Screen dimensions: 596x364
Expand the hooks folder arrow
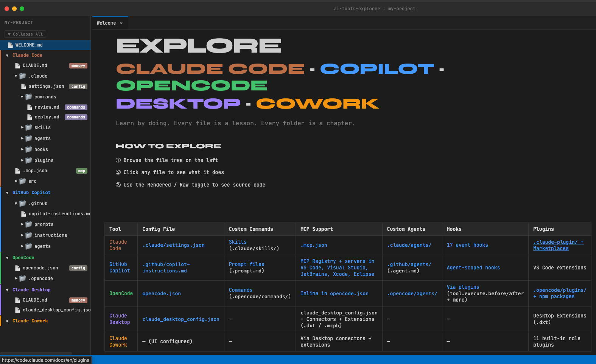(x=22, y=149)
